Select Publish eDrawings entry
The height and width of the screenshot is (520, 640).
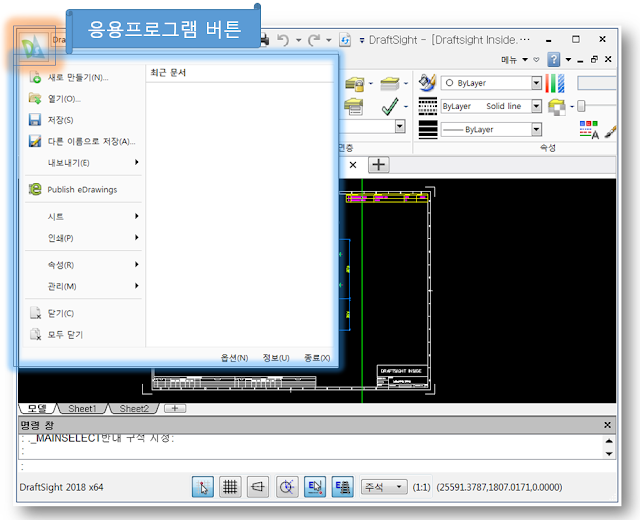click(83, 189)
